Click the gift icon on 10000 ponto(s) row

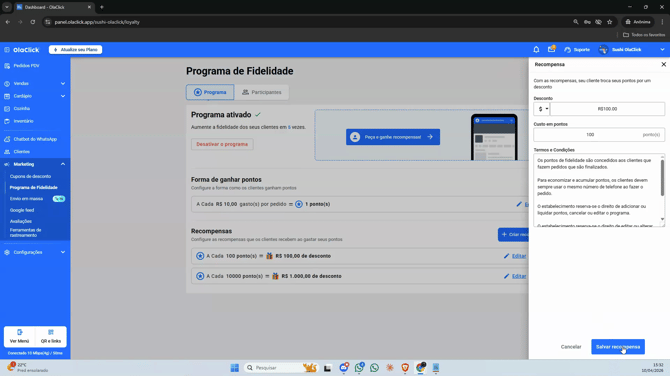pos(275,276)
